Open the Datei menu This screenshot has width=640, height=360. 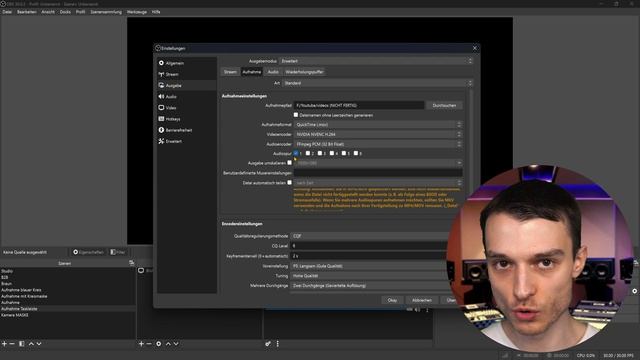(x=7, y=12)
